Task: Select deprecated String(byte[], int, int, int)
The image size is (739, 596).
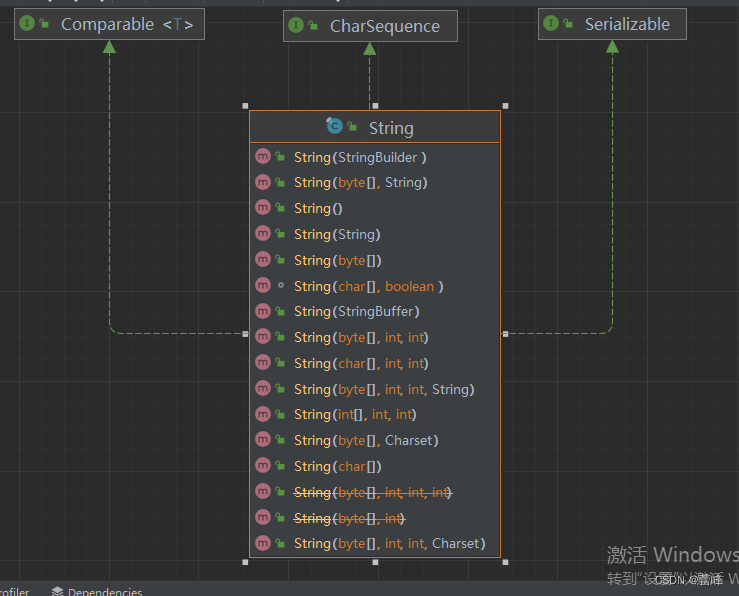Action: 375,492
